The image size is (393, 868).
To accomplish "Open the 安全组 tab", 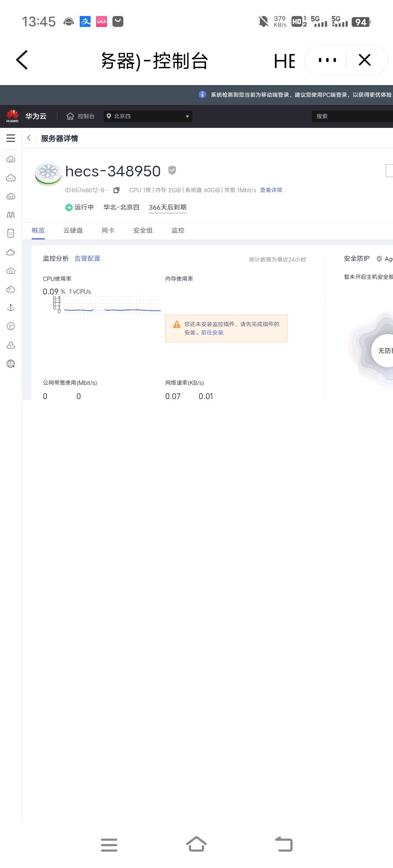I will 143,230.
